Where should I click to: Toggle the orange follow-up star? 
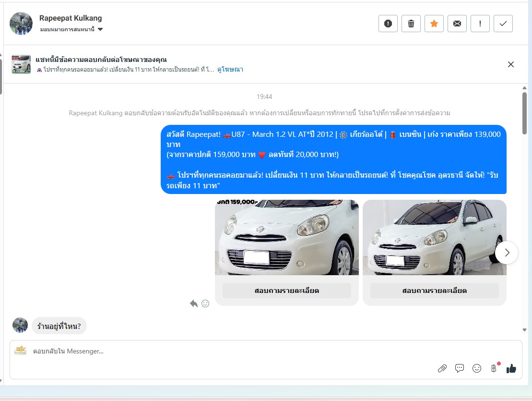pyautogui.click(x=434, y=24)
